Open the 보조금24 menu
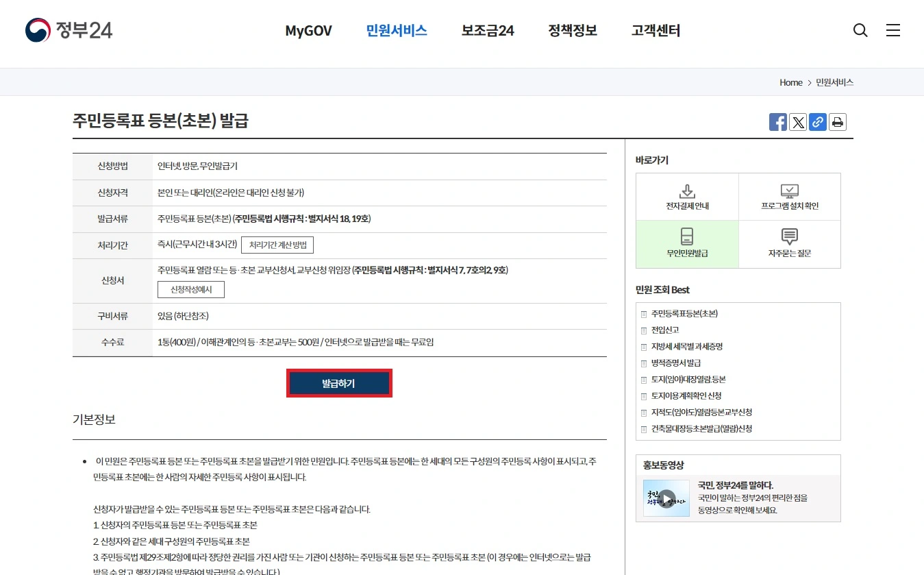The width and height of the screenshot is (924, 575). (487, 30)
